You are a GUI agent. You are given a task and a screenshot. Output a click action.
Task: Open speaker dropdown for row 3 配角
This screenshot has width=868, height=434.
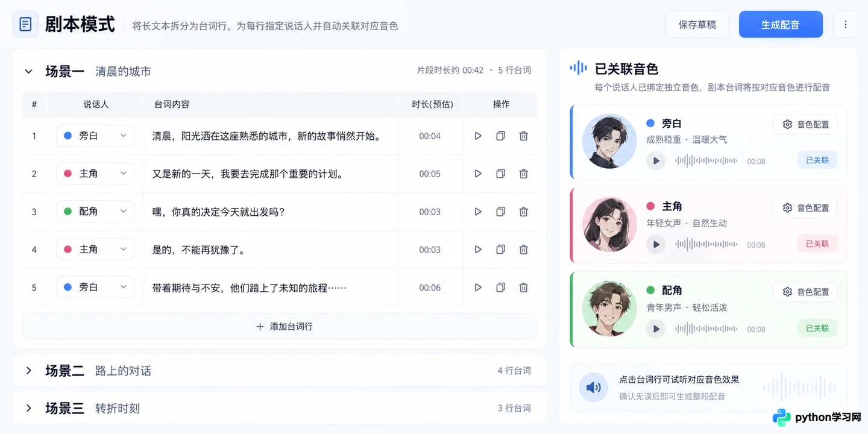(95, 212)
